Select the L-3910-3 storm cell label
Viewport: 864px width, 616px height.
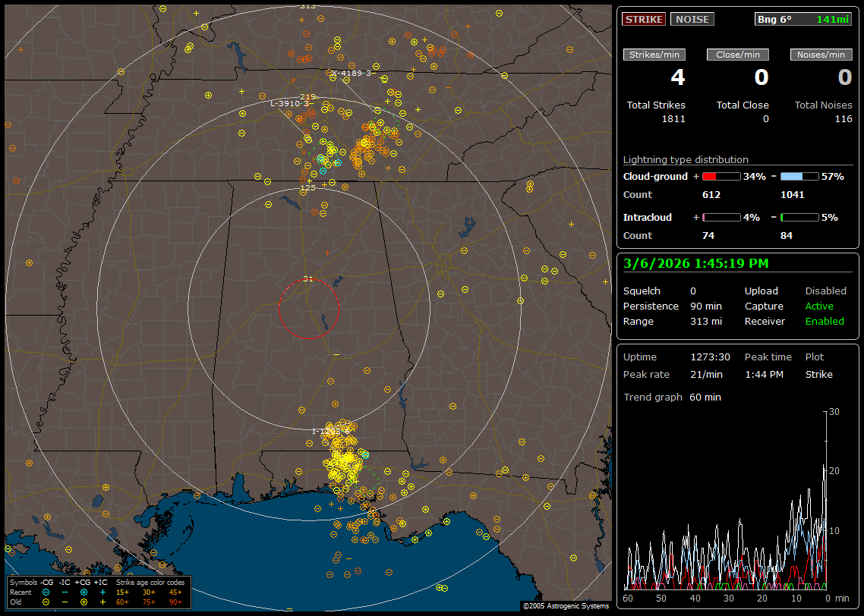pos(290,103)
